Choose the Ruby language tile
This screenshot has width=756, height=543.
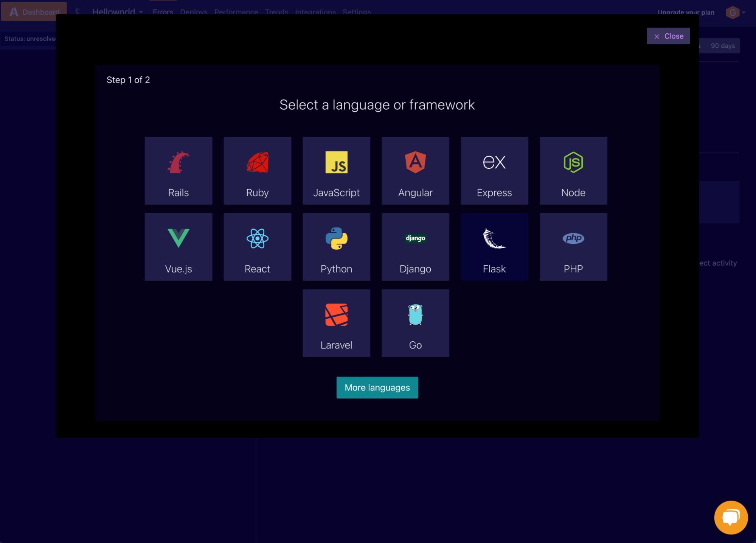[x=257, y=171]
